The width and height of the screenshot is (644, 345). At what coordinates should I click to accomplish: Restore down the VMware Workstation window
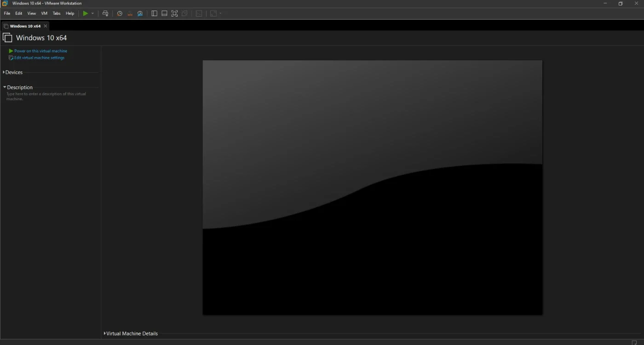(621, 3)
